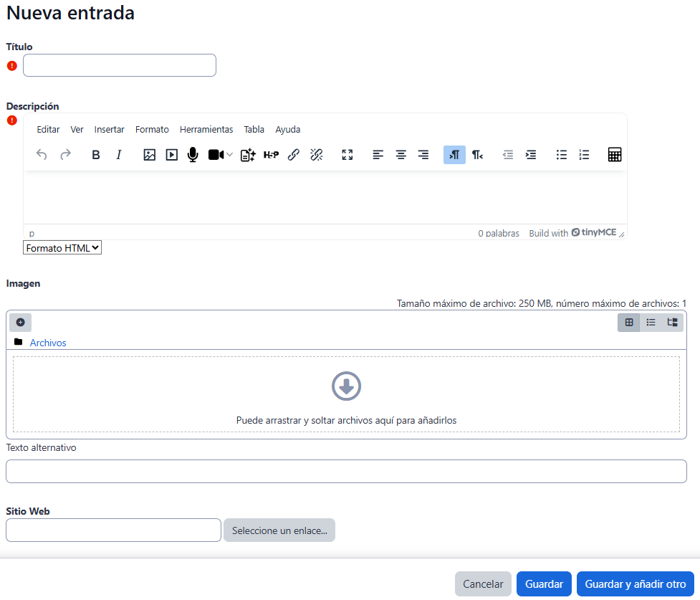Image resolution: width=700 pixels, height=600 pixels.
Task: Open the Insertar menu
Action: (110, 130)
